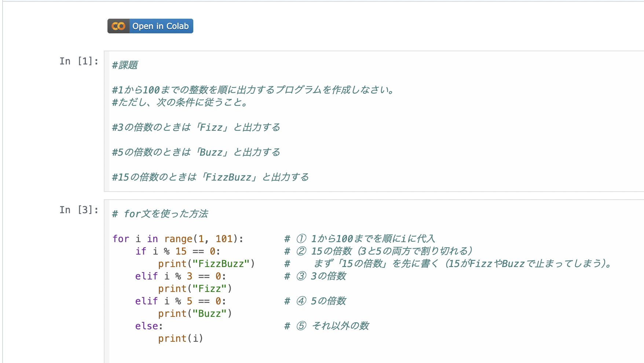
Task: Click the Colab infinity logo icon
Action: coord(118,26)
